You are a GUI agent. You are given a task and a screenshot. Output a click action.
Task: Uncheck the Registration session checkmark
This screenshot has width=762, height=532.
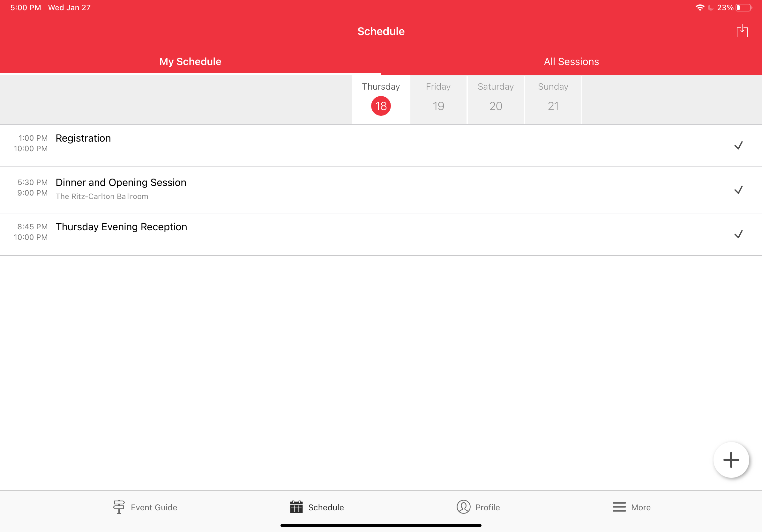click(x=738, y=145)
